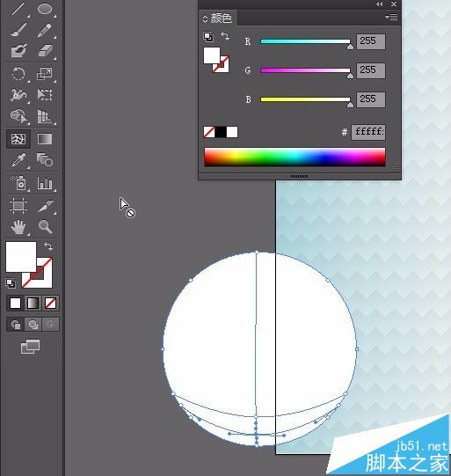
Task: Select the Artboard tool
Action: coord(18,206)
